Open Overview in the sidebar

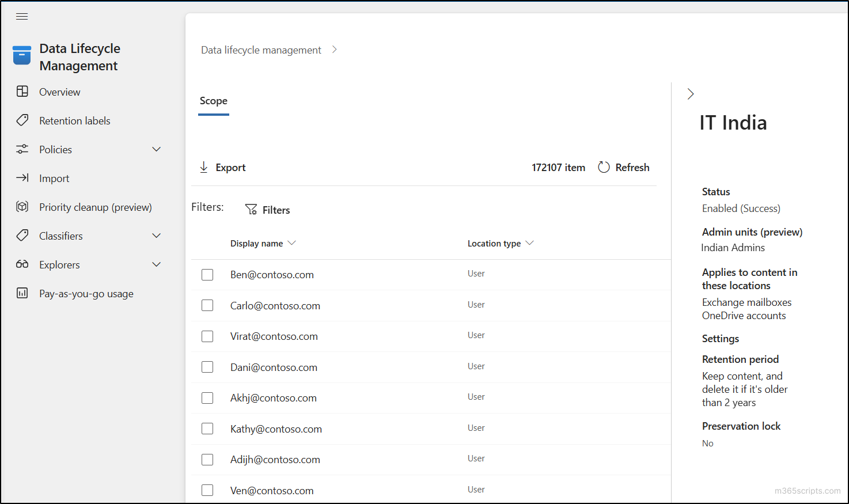59,92
